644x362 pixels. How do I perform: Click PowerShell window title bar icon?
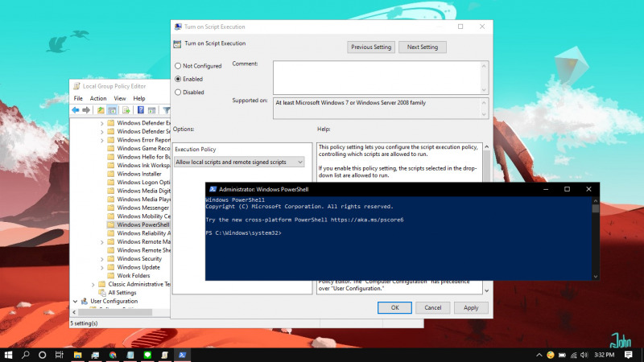[213, 189]
